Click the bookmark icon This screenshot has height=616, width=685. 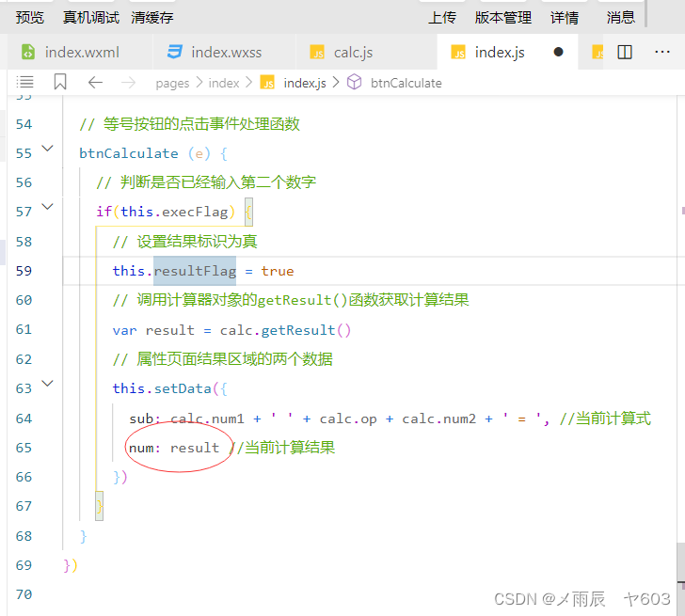[x=60, y=82]
